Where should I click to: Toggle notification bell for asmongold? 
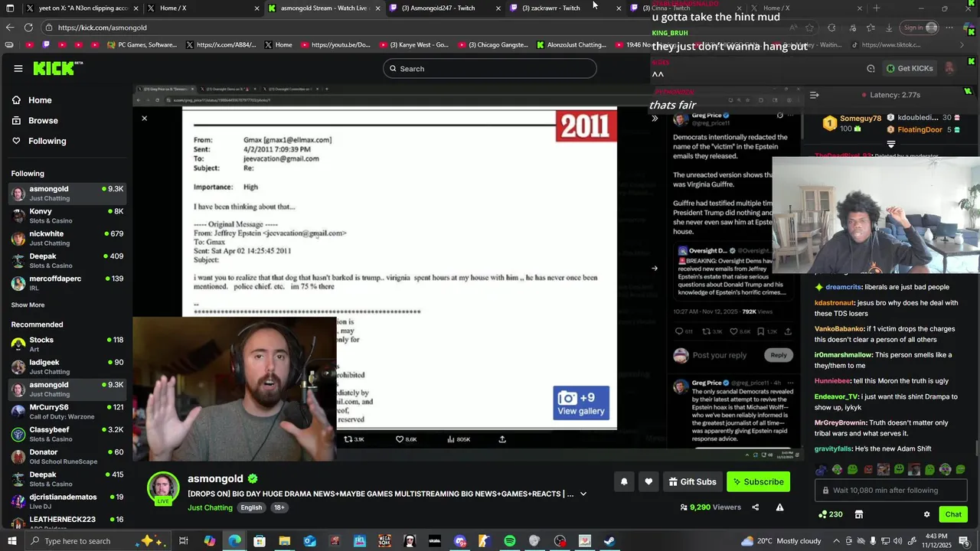pyautogui.click(x=624, y=482)
